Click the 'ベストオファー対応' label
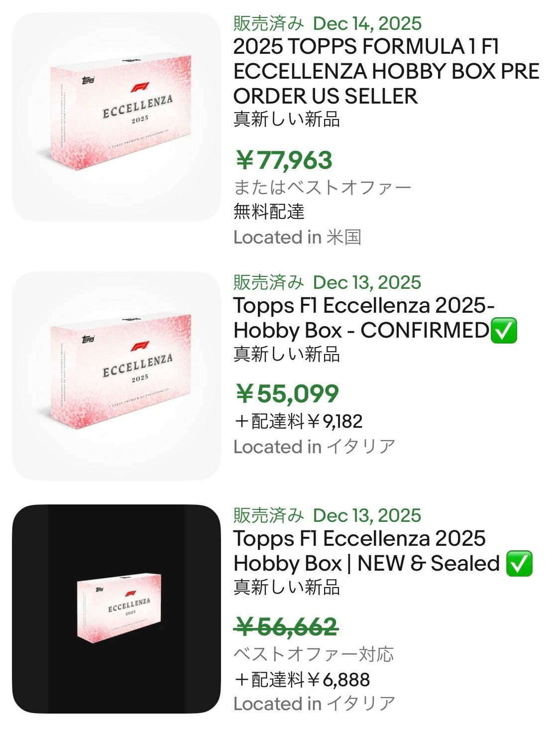This screenshot has width=560, height=736. click(314, 654)
